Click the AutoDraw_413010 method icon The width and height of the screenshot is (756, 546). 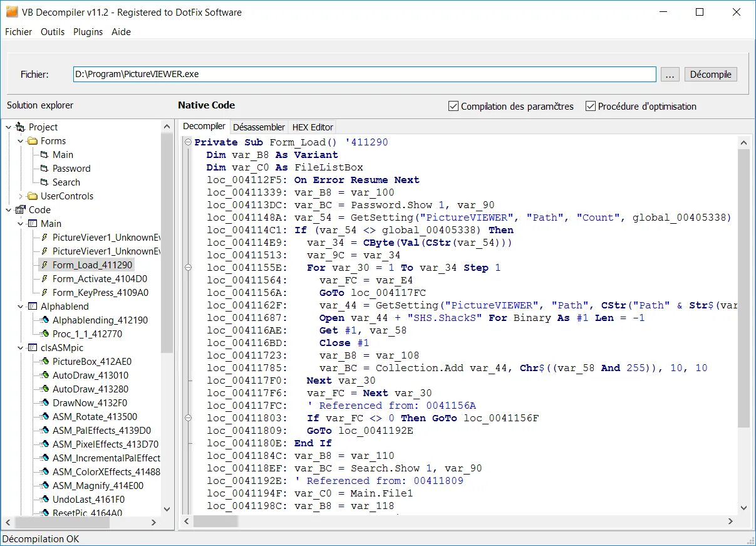(44, 375)
